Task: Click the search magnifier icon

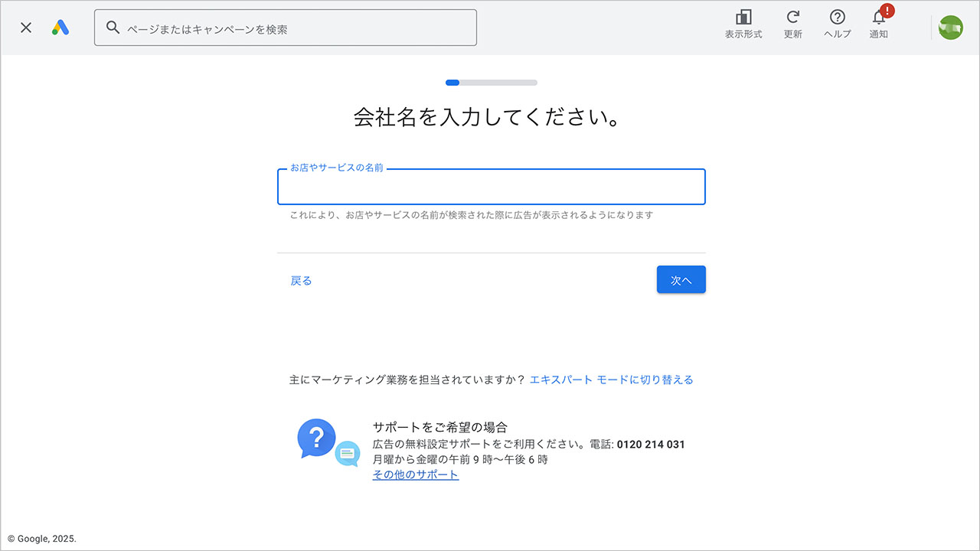Action: coord(113,27)
